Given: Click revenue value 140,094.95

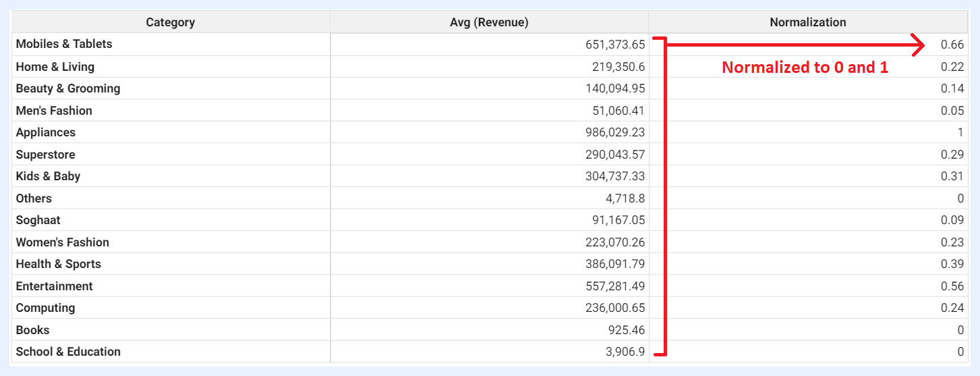Looking at the screenshot, I should [615, 89].
